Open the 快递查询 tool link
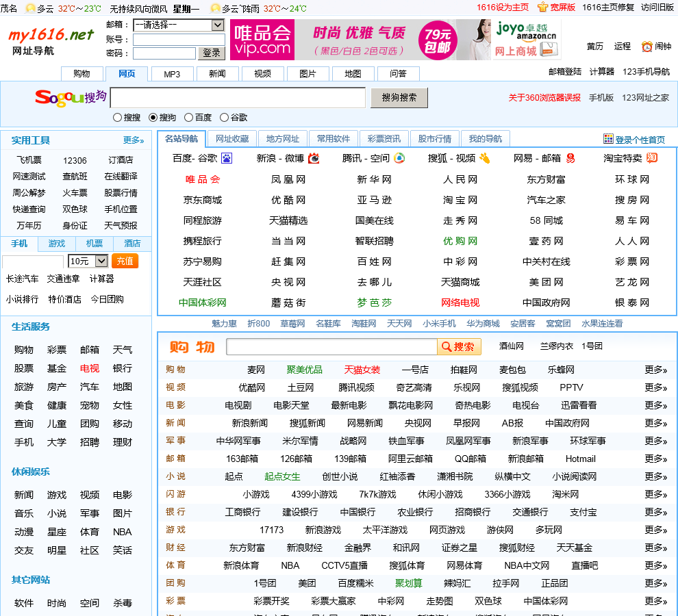The width and height of the screenshot is (678, 616). pos(29,209)
